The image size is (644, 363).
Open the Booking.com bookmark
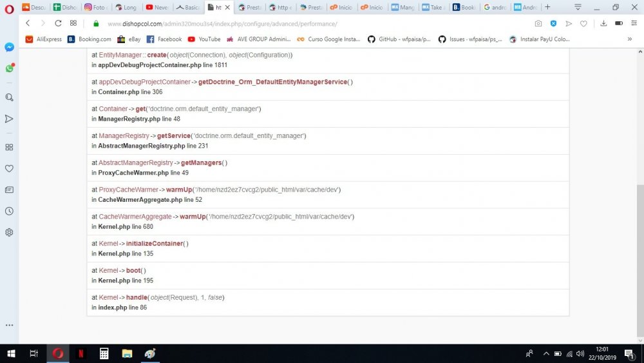pyautogui.click(x=89, y=39)
